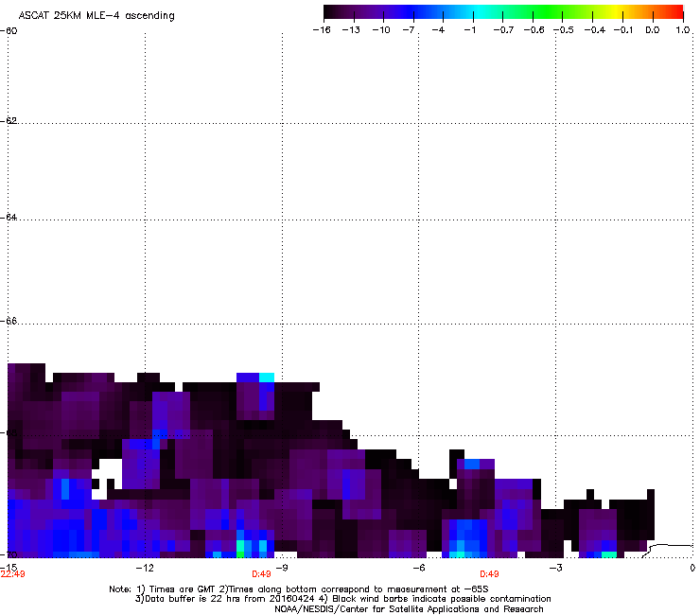The width and height of the screenshot is (700, 615).
Task: Click the color scale label '0.0'
Action: pyautogui.click(x=653, y=30)
